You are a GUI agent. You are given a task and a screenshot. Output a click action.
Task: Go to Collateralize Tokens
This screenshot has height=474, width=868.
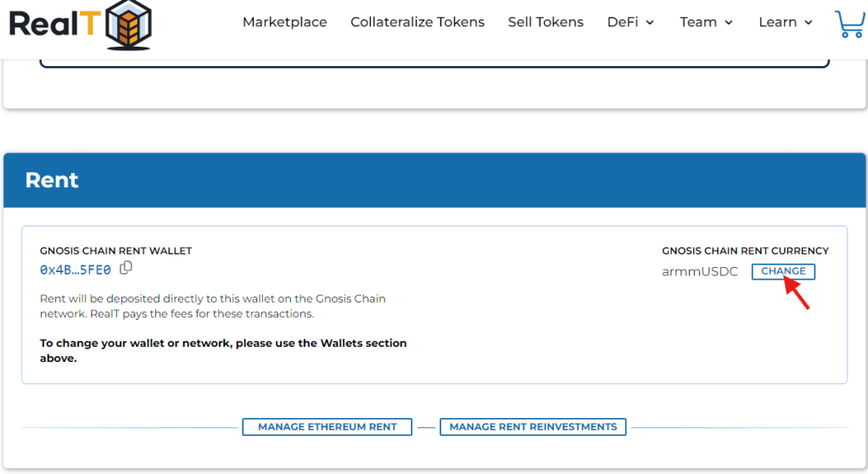(417, 22)
